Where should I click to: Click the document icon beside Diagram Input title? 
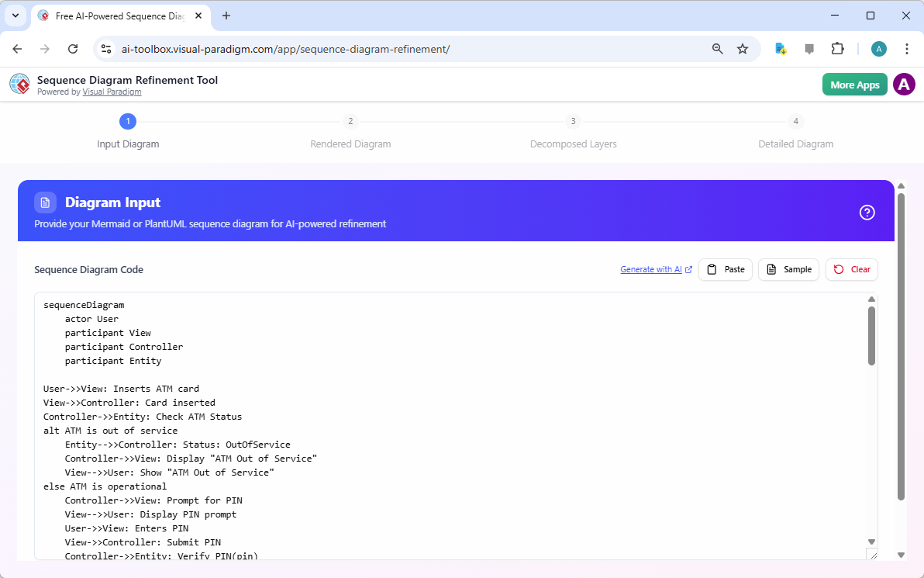(x=45, y=202)
